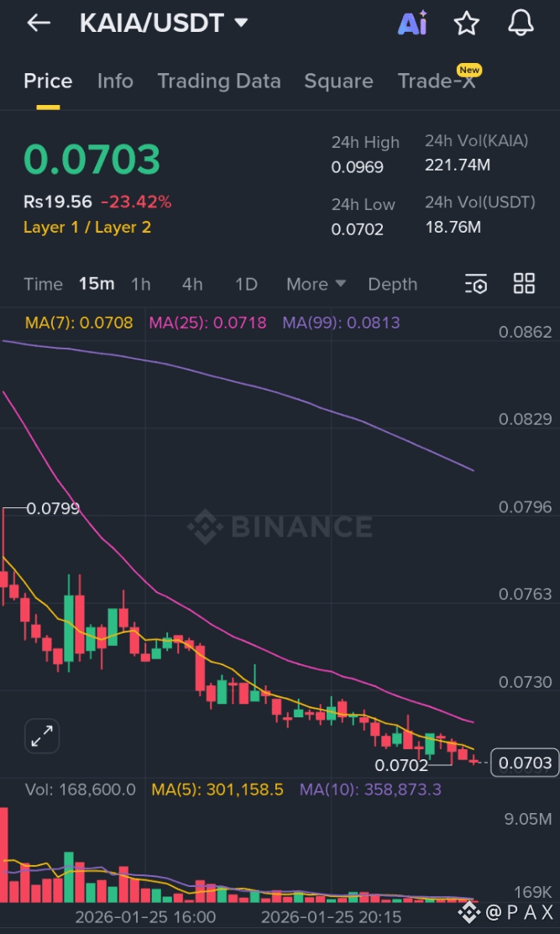Tap the MA(25): 0.0718 indicator label

pos(207,323)
